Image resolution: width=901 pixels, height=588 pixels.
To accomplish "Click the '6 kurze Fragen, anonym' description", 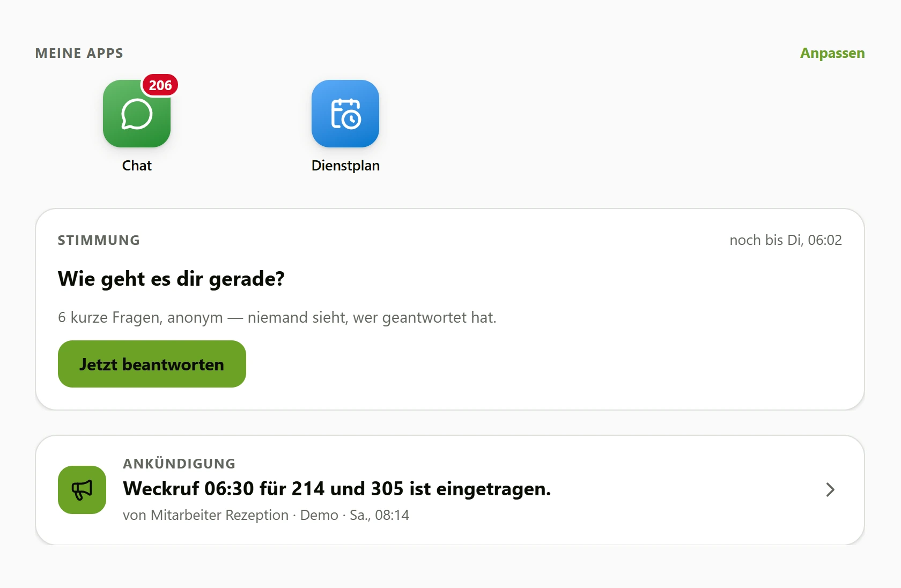I will [x=277, y=317].
